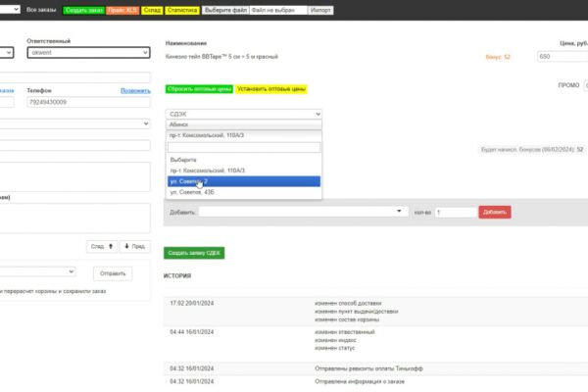Click the кол-во quantity field
The height and width of the screenshot is (392, 588).
(456, 213)
